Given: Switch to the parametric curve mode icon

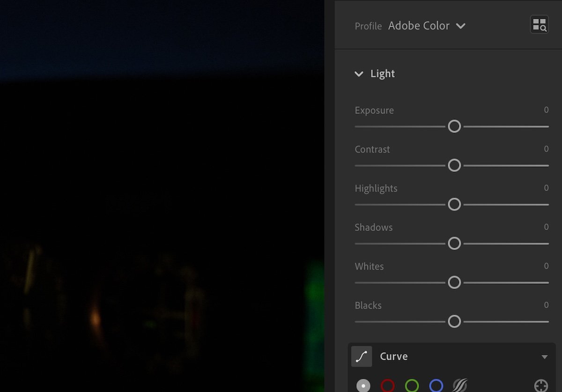Looking at the screenshot, I should tap(460, 385).
